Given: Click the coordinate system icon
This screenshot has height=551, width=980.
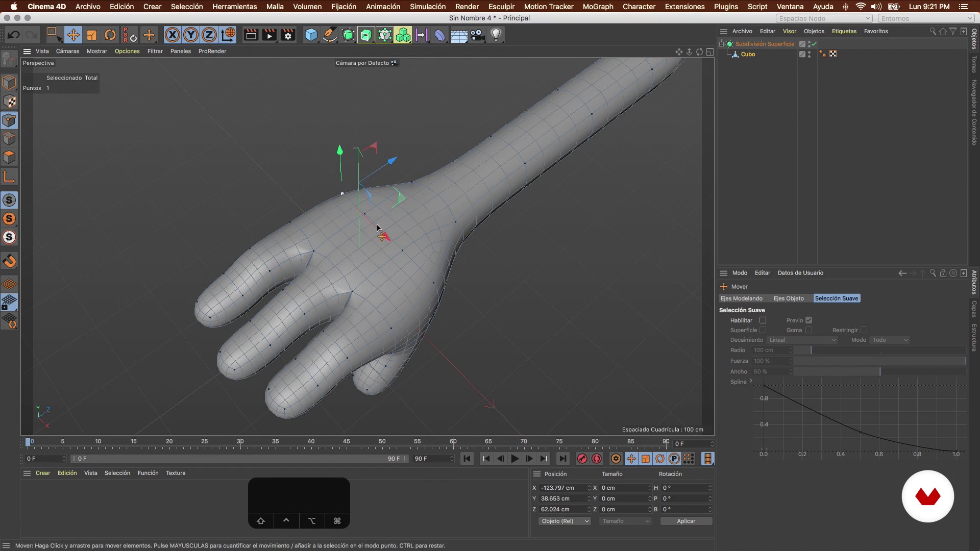Looking at the screenshot, I should (228, 35).
